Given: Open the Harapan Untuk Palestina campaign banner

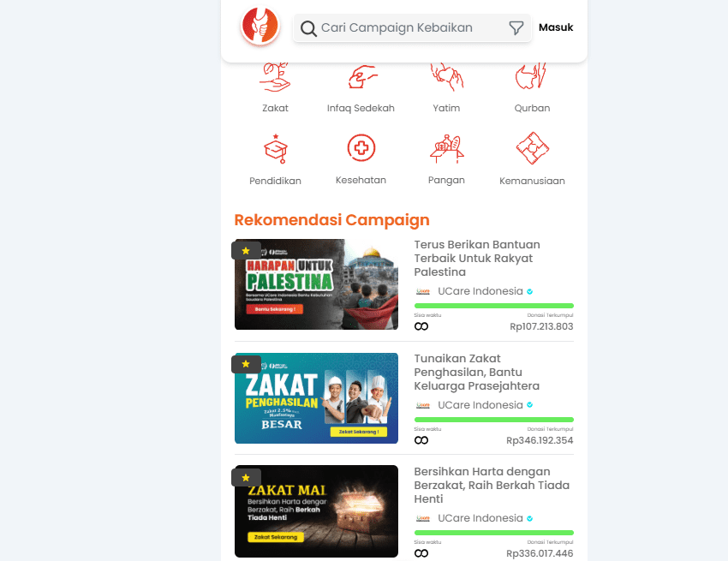Looking at the screenshot, I should (316, 284).
